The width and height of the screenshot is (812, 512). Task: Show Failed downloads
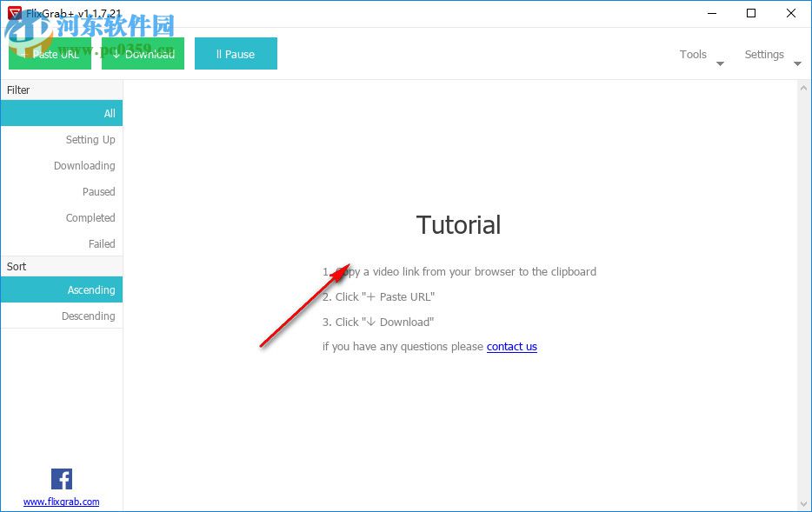point(62,243)
